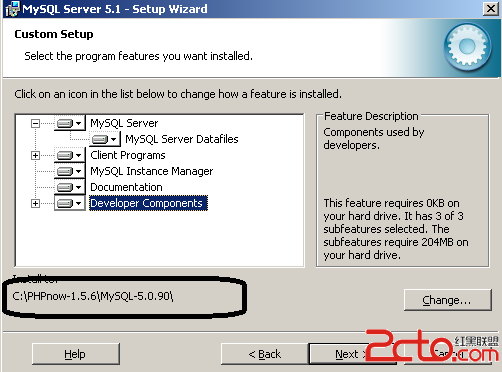The height and width of the screenshot is (372, 502).
Task: Click the installer icon in title bar
Action: click(12, 9)
